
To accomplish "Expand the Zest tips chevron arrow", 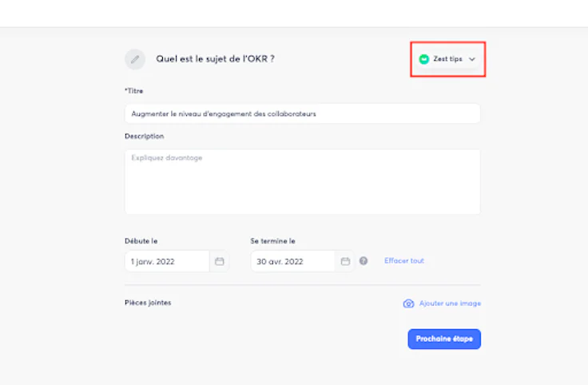I will click(472, 59).
